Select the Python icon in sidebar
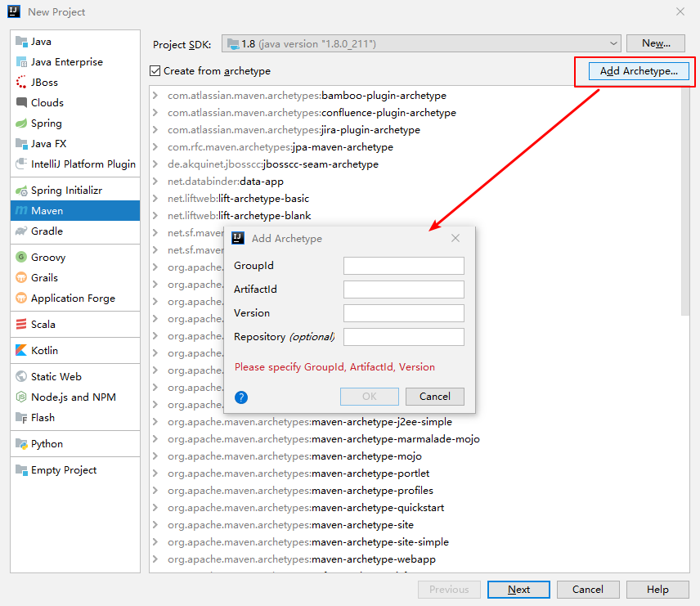 [22, 444]
